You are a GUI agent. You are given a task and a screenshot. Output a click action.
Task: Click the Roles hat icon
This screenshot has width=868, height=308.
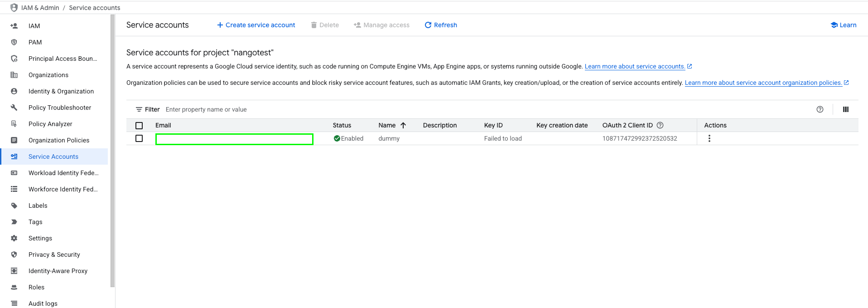[14, 287]
